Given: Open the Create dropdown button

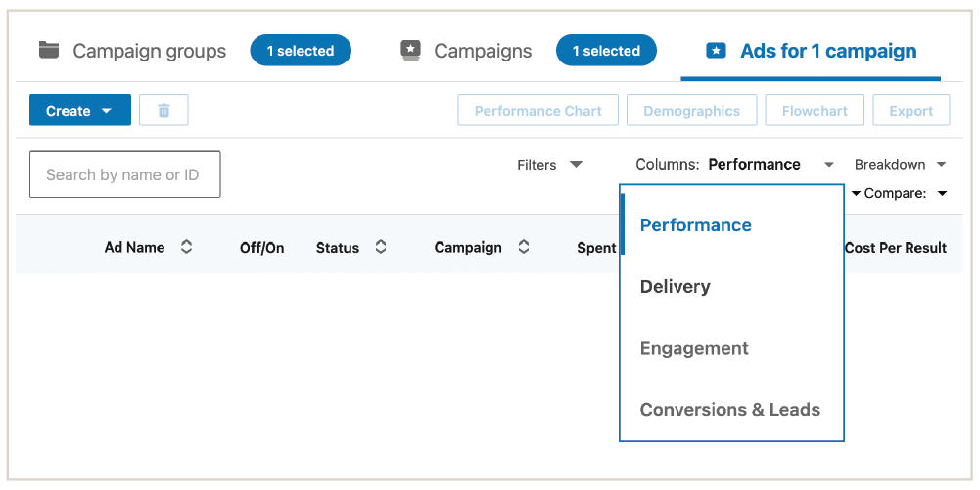Looking at the screenshot, I should pos(80,110).
